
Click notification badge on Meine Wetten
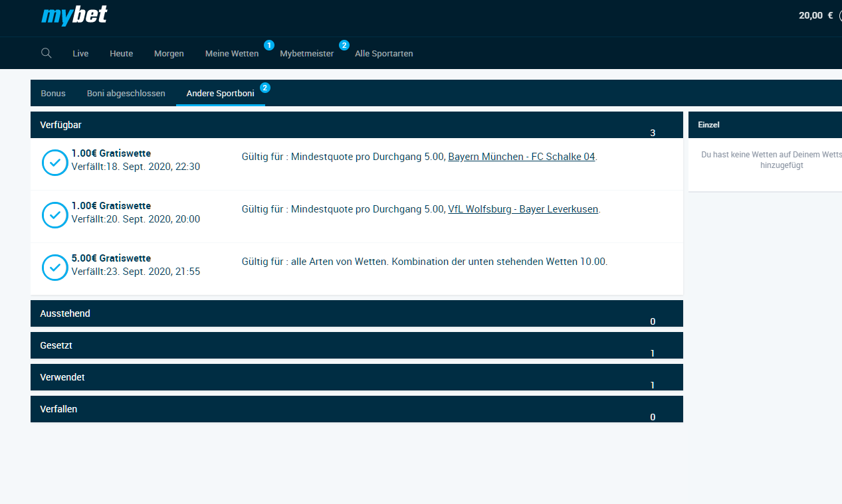click(268, 45)
